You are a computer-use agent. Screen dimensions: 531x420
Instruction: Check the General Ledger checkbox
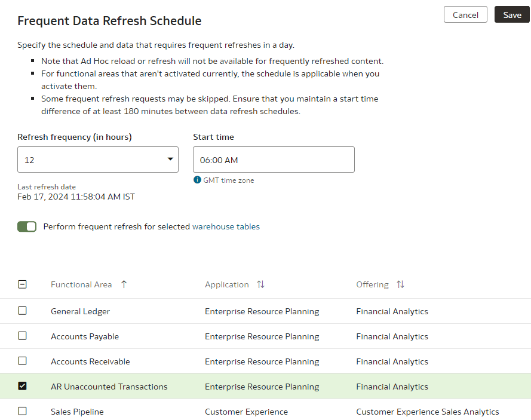coord(22,311)
